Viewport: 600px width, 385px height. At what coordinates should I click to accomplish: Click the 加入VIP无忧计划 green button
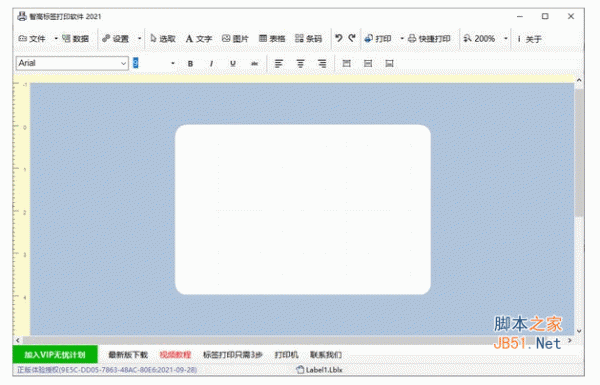pos(55,355)
